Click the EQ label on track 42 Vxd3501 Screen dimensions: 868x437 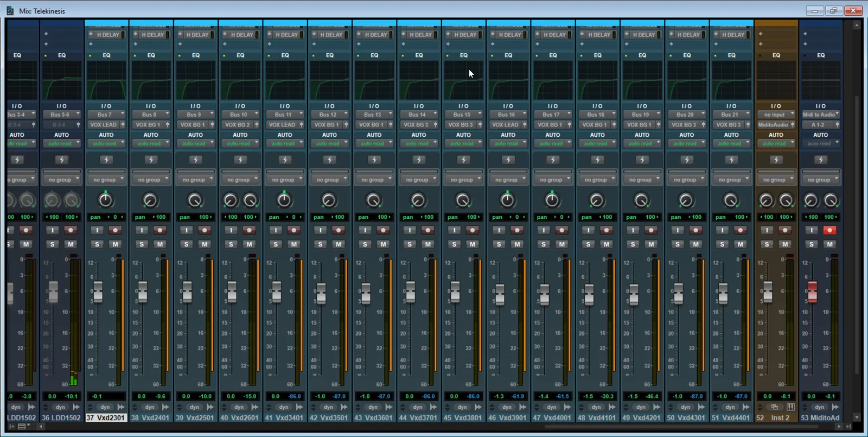(x=330, y=55)
